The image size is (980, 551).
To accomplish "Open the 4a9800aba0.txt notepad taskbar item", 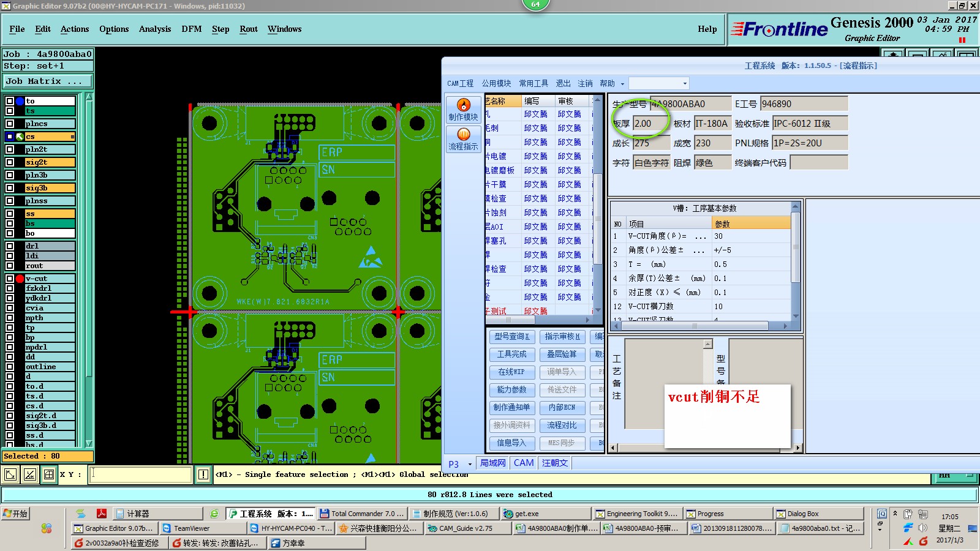I will [x=821, y=528].
